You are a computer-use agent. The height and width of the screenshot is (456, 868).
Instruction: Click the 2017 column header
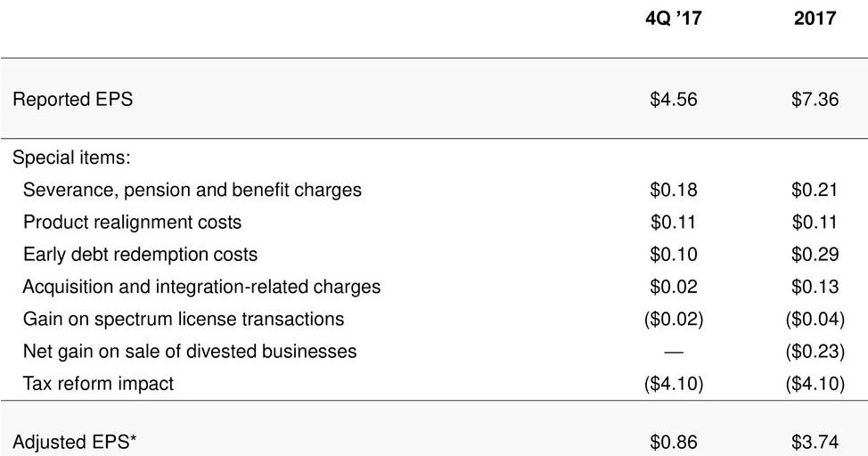coord(815,19)
